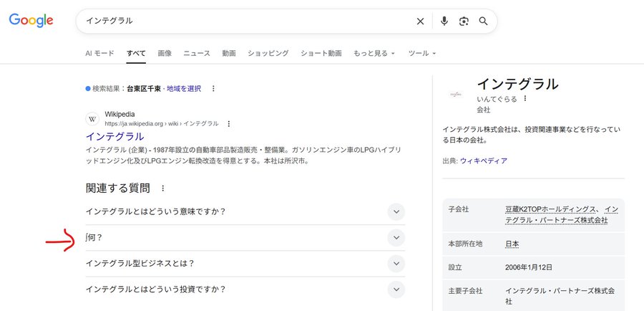Click the Google logo

[31, 21]
